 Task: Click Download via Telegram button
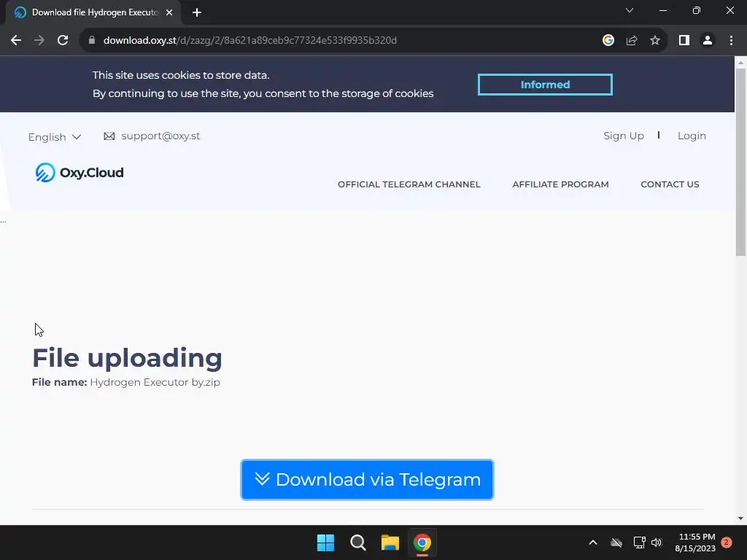point(367,480)
